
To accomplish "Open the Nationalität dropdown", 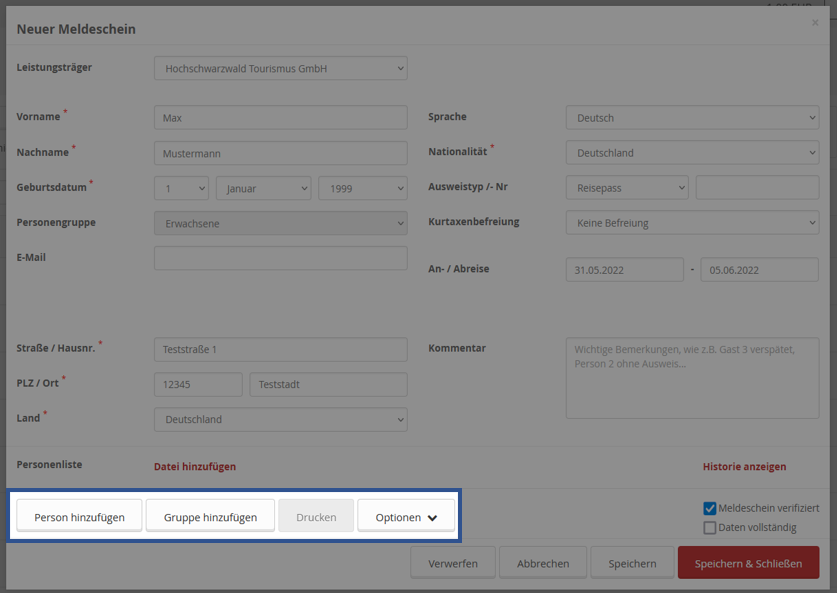I will click(x=692, y=153).
